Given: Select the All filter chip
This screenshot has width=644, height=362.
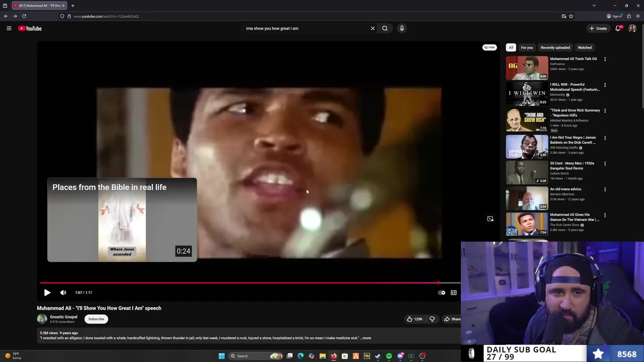Looking at the screenshot, I should pos(511,47).
